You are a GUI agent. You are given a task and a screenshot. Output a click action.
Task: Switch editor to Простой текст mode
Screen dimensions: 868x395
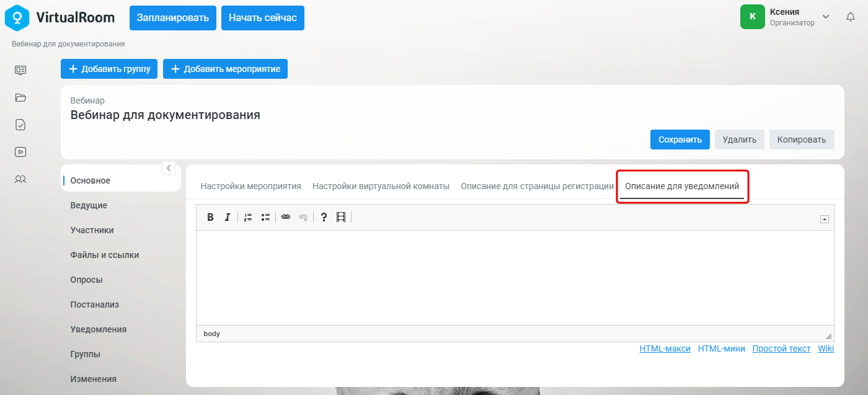(781, 348)
